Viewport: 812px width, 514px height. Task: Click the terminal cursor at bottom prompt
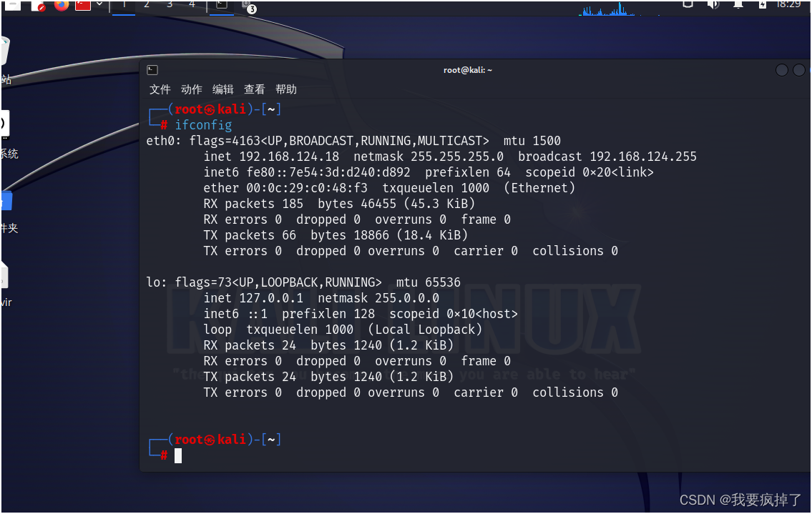[177, 455]
